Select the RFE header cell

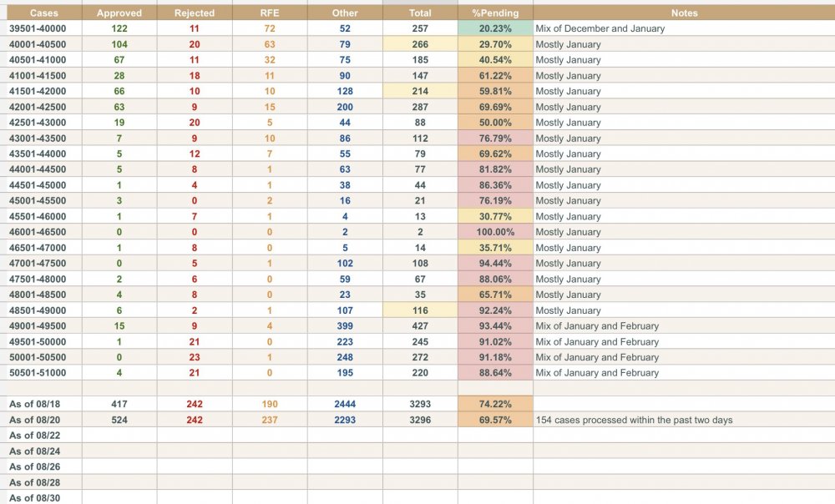click(x=270, y=13)
